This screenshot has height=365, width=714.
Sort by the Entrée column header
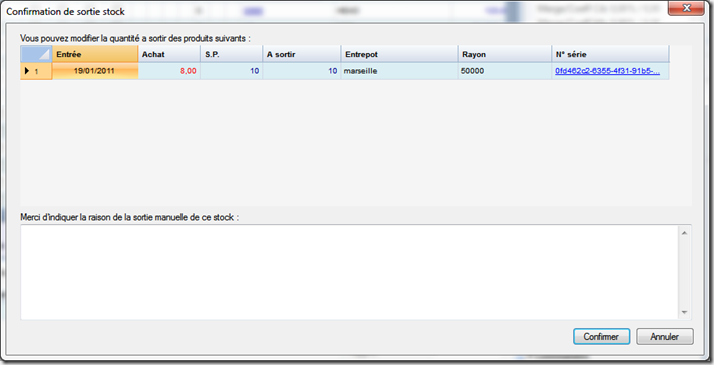(95, 54)
